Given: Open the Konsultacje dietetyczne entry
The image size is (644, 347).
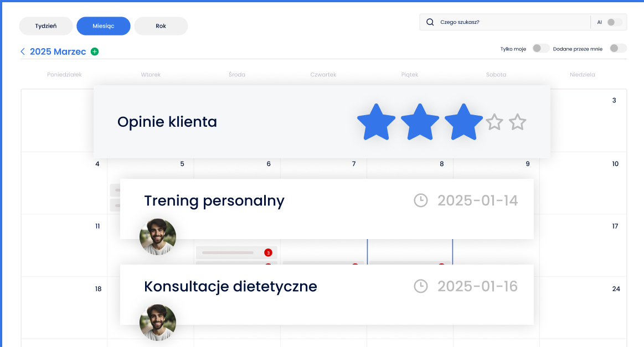Looking at the screenshot, I should point(230,286).
